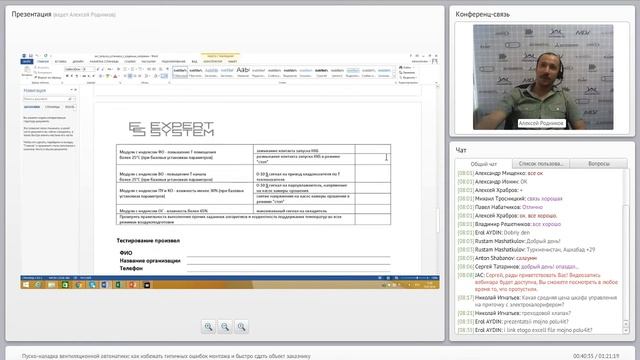Screen dimensions: 640x360
Task: Open the ДИЗАЙН ribbon tab
Action: 78,62
